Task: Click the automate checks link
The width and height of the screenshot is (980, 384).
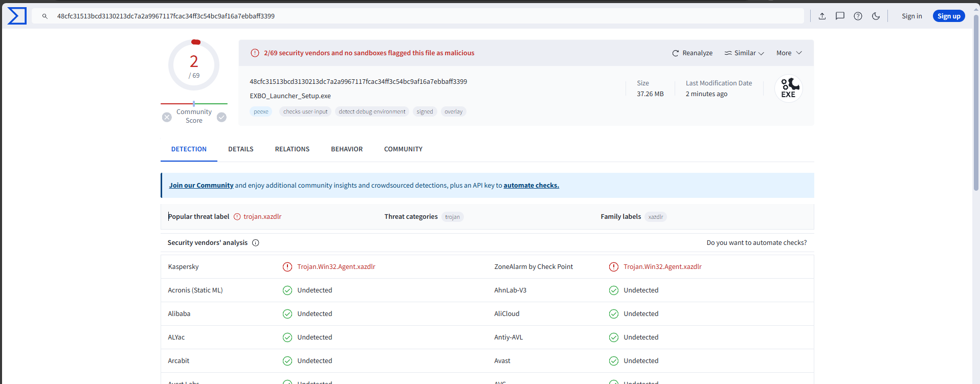Action: click(x=531, y=186)
